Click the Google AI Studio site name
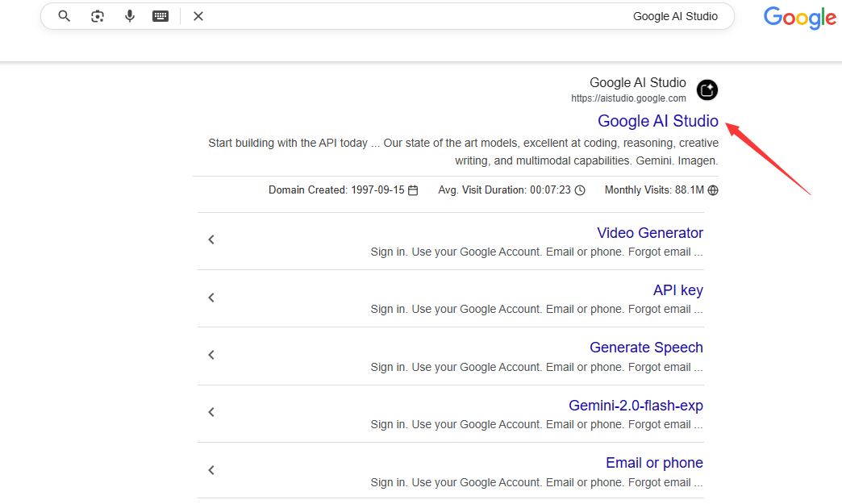Viewport: 842px width, 504px height. coord(637,83)
